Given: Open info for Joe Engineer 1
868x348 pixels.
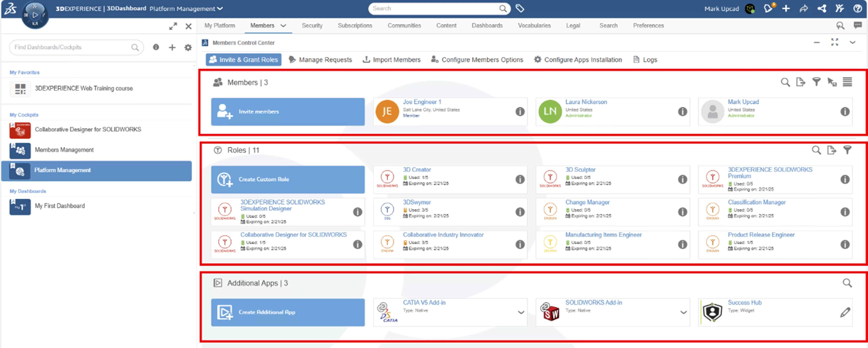Looking at the screenshot, I should pos(520,112).
